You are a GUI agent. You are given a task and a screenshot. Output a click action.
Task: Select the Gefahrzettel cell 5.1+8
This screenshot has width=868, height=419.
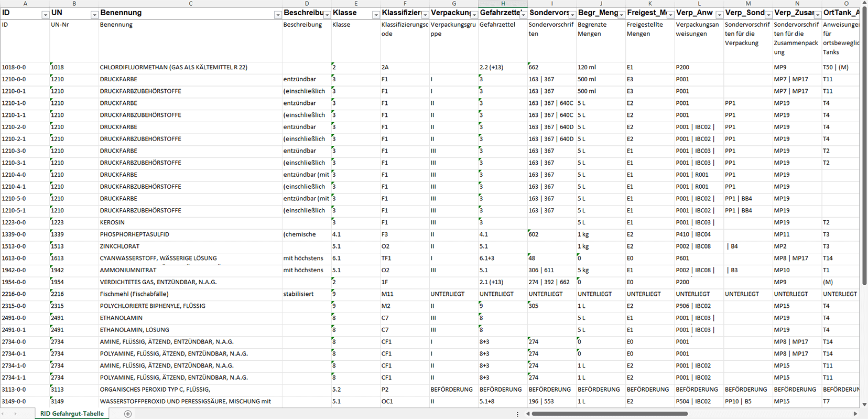(503, 401)
